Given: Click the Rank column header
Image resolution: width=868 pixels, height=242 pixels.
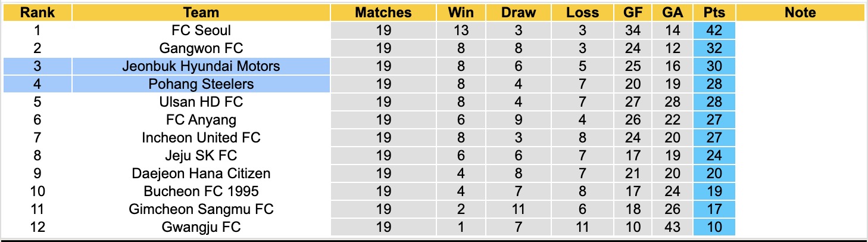Looking at the screenshot, I should pos(37,13).
